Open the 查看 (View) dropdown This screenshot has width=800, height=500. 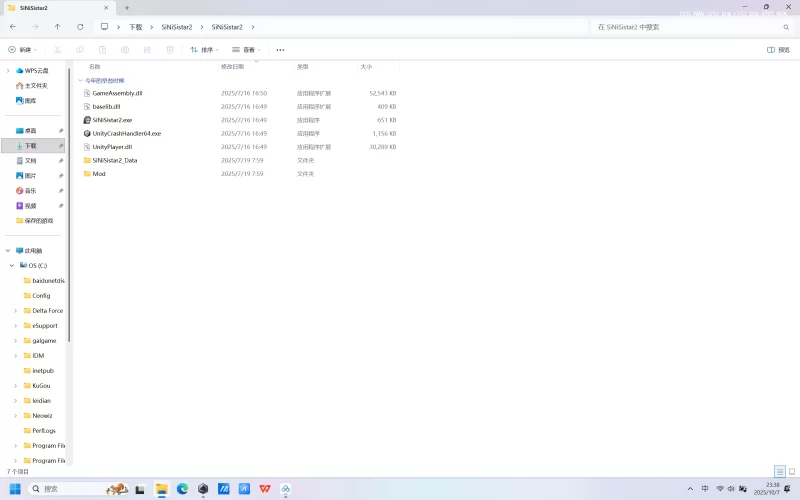[246, 49]
